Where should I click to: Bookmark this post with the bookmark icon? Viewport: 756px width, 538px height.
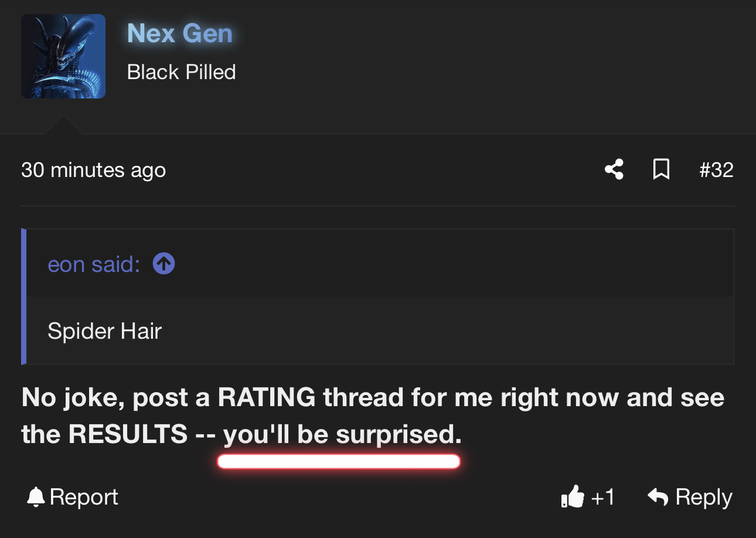pyautogui.click(x=661, y=170)
